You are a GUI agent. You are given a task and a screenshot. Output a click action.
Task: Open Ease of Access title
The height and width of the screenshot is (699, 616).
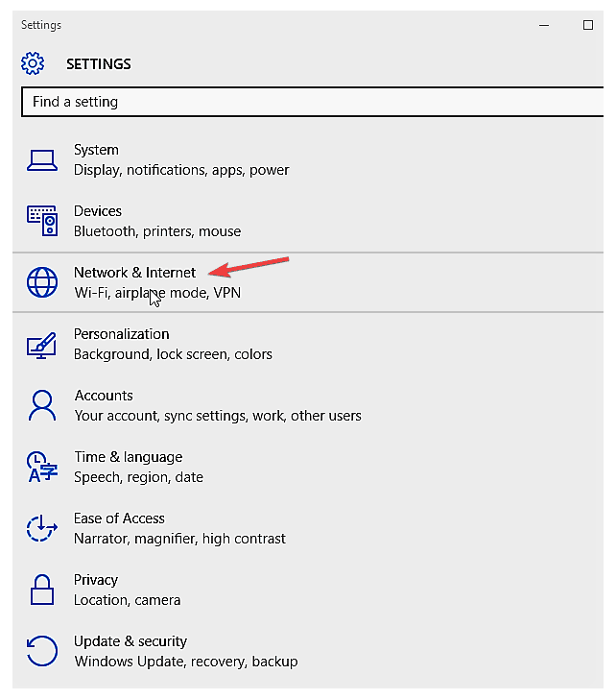[119, 518]
